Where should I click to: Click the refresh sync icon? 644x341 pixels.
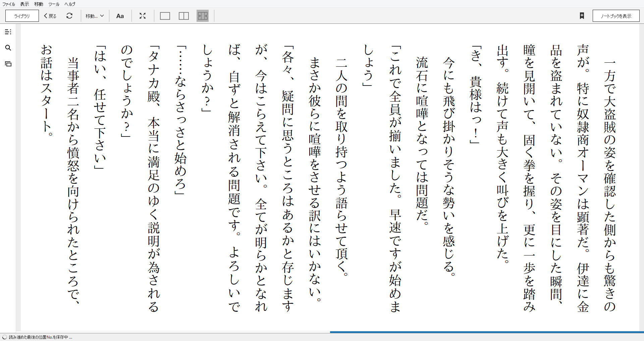69,16
